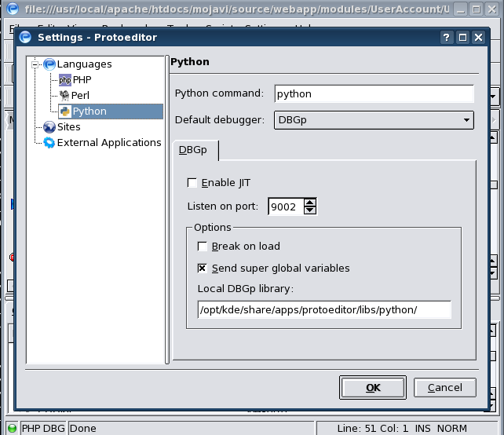Screen dimensions: 504x435
Task: Click the Python logo icon in tree
Action: click(x=65, y=111)
